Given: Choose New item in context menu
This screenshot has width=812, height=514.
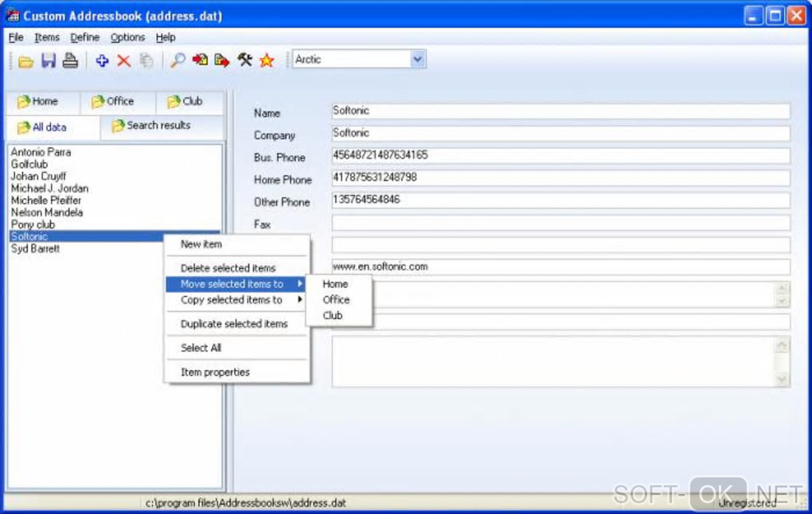Looking at the screenshot, I should point(237,244).
